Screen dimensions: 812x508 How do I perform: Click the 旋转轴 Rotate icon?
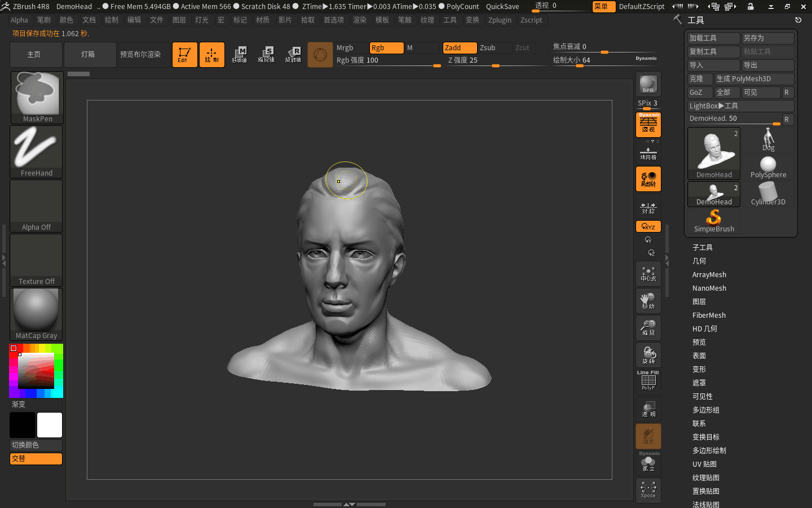pos(293,54)
